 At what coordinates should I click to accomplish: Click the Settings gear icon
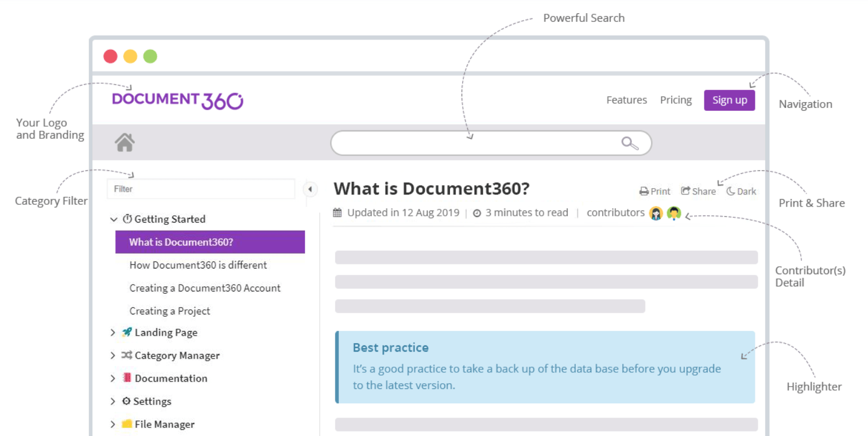(126, 401)
